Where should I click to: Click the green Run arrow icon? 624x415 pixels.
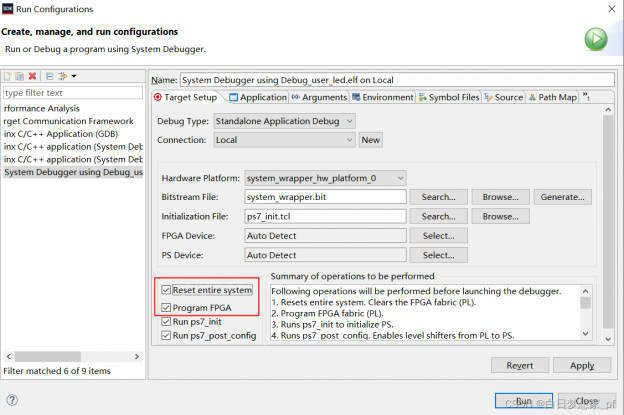(x=596, y=39)
